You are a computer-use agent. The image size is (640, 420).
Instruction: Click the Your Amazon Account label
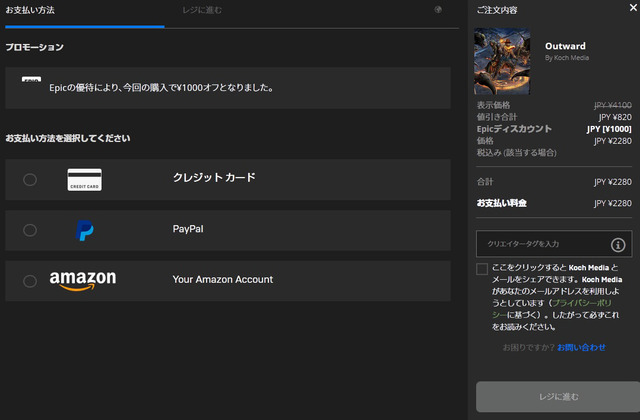pyautogui.click(x=222, y=280)
